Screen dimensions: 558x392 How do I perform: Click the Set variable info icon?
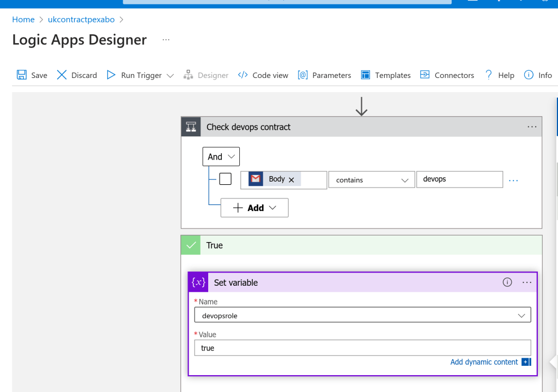pyautogui.click(x=507, y=282)
